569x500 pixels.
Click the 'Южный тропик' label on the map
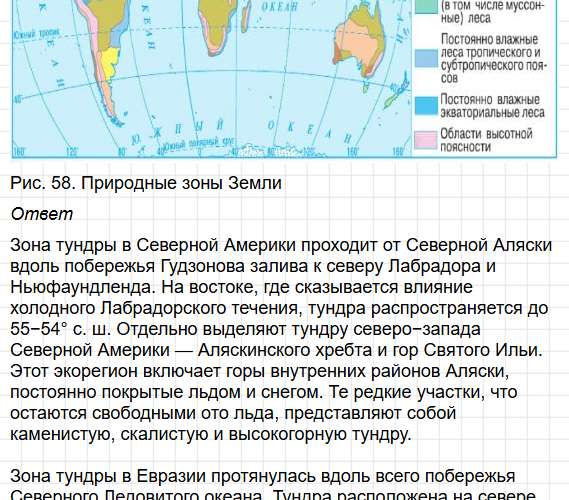36,34
